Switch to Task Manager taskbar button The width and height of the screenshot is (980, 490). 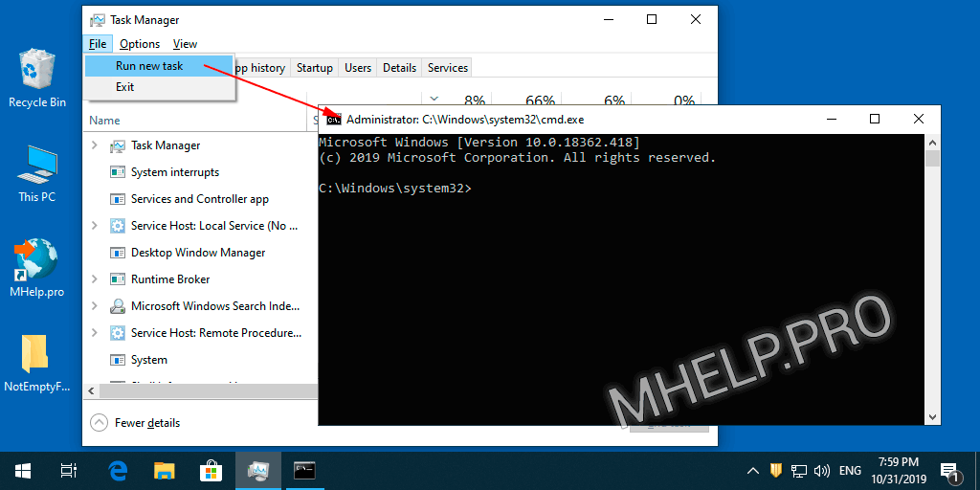(258, 470)
